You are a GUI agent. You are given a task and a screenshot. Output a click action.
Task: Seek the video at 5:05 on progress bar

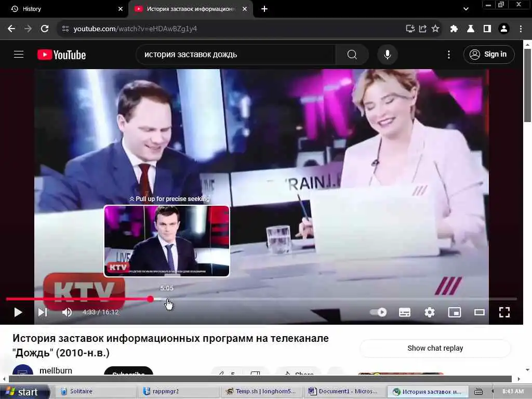167,299
